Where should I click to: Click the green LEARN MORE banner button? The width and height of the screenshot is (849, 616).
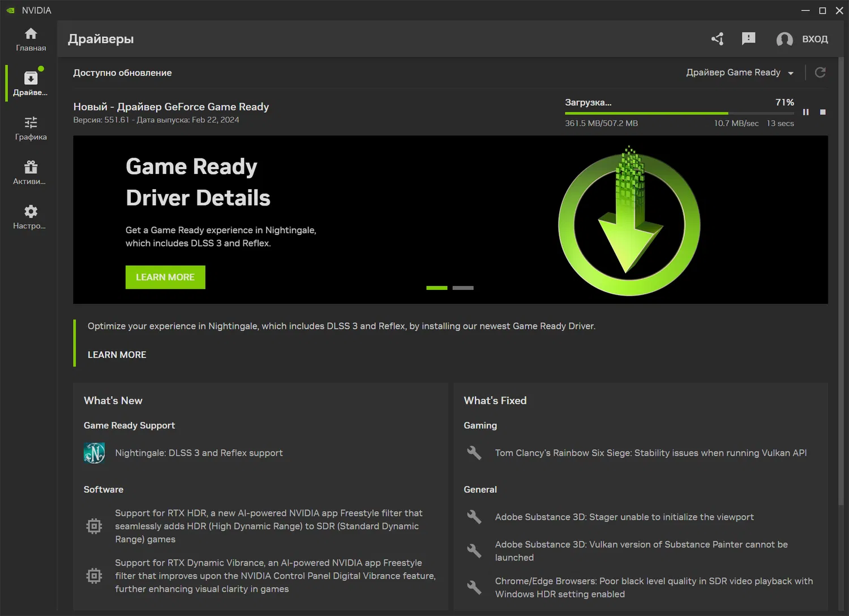coord(165,277)
